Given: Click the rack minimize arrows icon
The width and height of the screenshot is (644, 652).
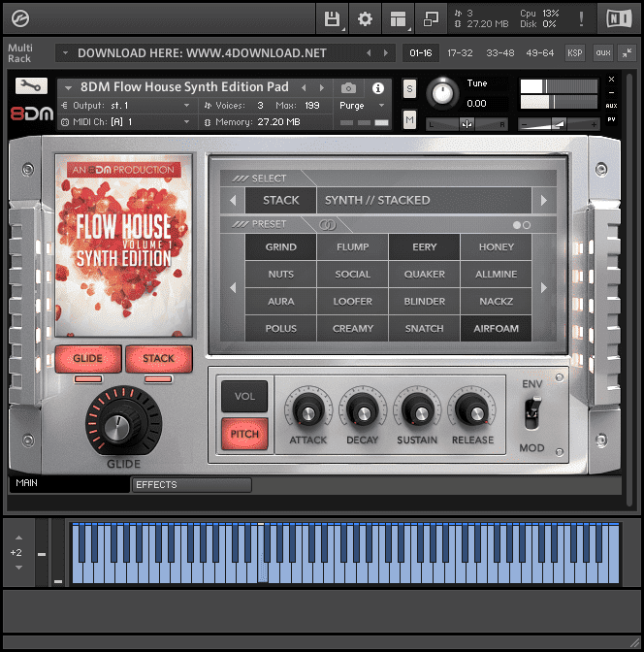Looking at the screenshot, I should click(x=627, y=52).
